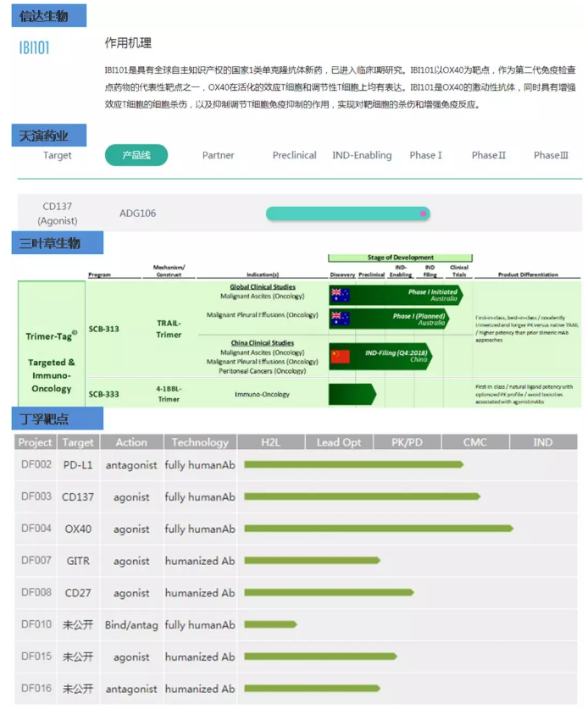Select the Phase III column header
This screenshot has width=588, height=715.
pos(551,155)
